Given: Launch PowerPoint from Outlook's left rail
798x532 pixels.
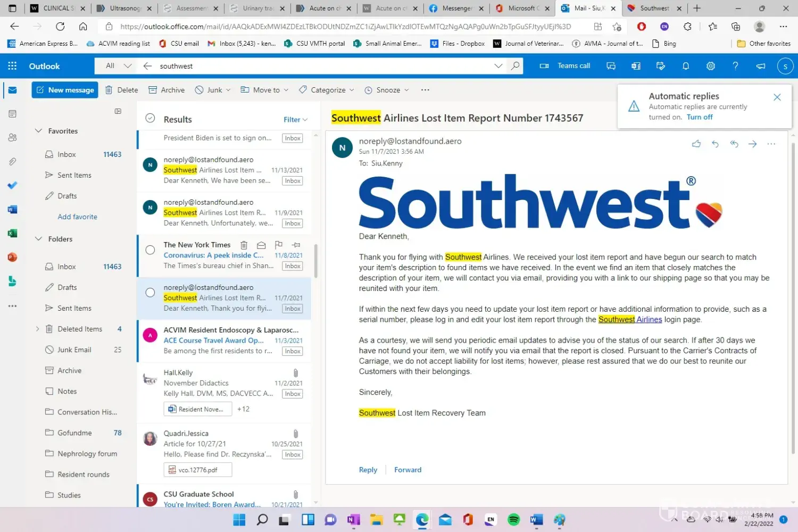Looking at the screenshot, I should [12, 257].
